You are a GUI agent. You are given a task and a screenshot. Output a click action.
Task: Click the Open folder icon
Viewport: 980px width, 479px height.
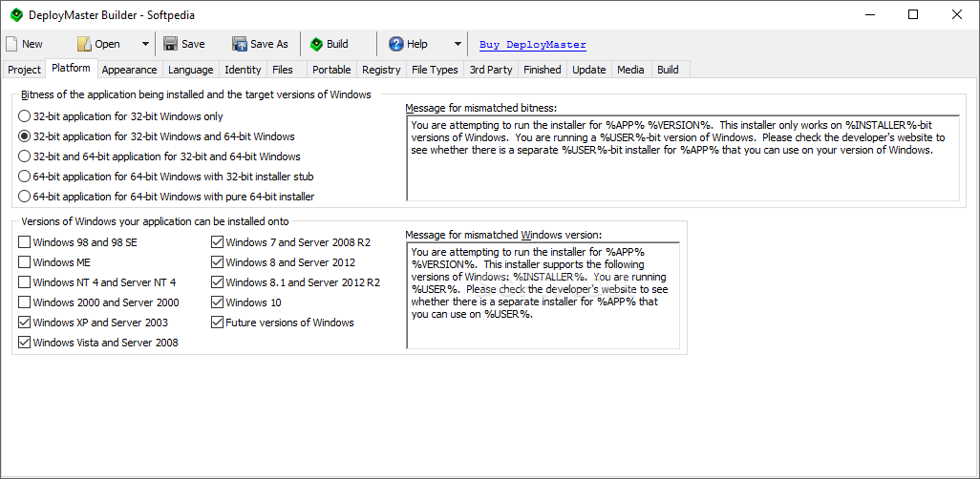84,44
